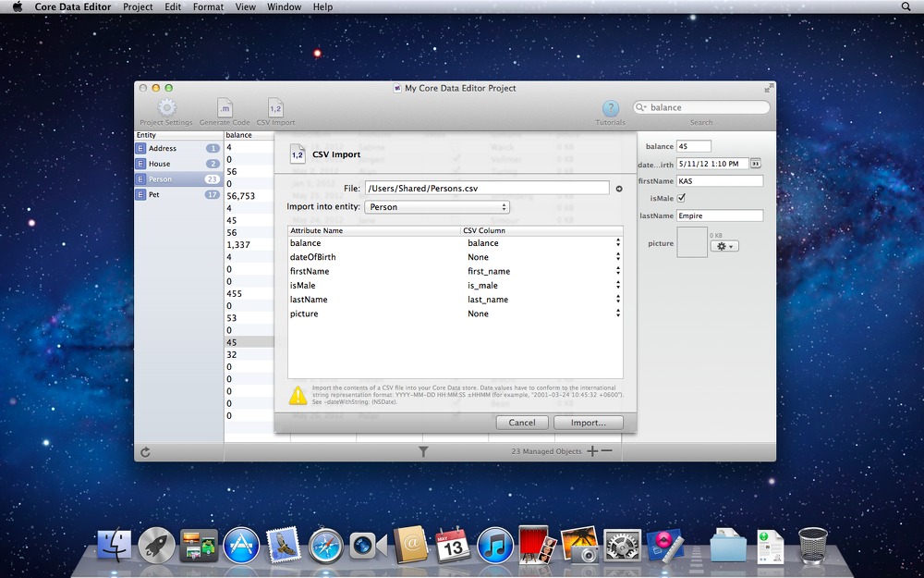Click the lastName field containing Empire
Screen dimensions: 924x578
click(x=720, y=215)
